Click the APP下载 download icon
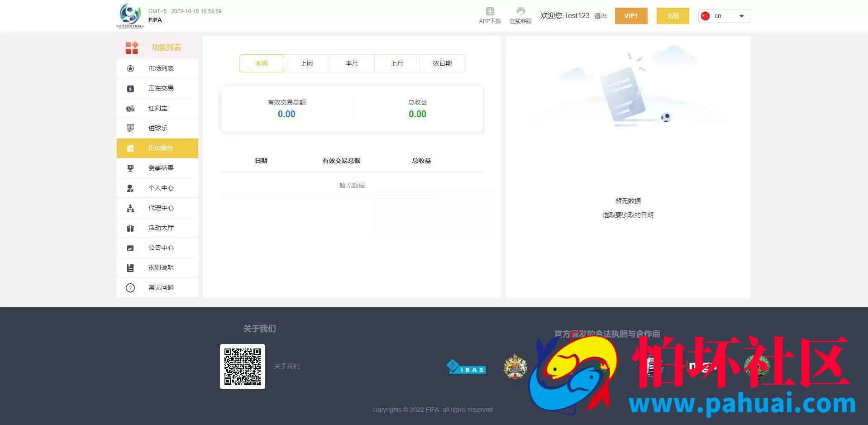Viewport: 868px width, 425px height. (x=490, y=11)
